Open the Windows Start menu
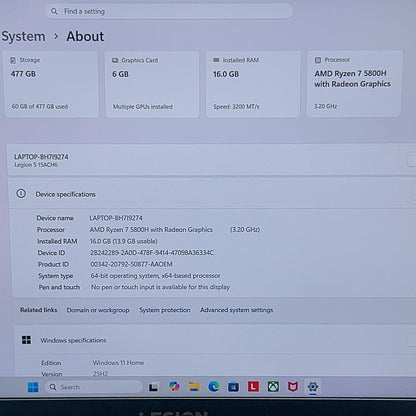Screen dimensions: 416x416 (33, 387)
